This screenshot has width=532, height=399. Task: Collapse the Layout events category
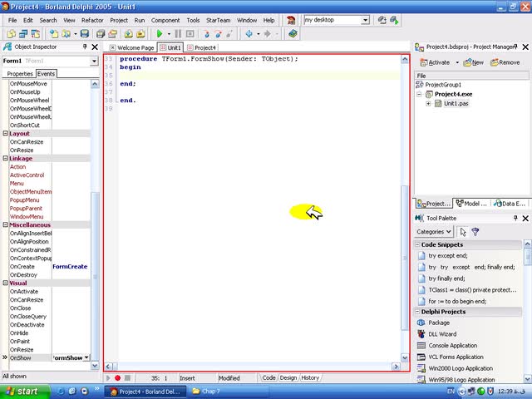tap(6, 133)
